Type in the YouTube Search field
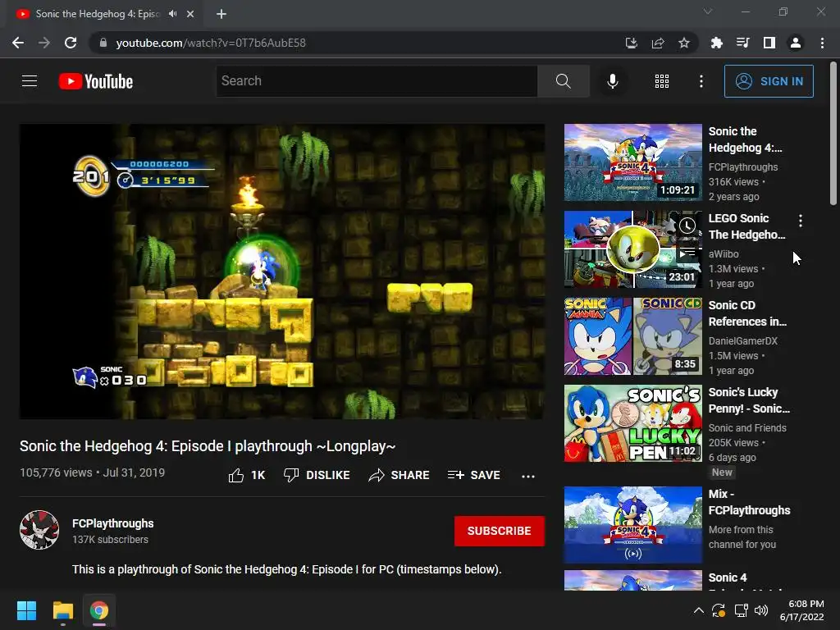840x630 pixels. [x=377, y=81]
